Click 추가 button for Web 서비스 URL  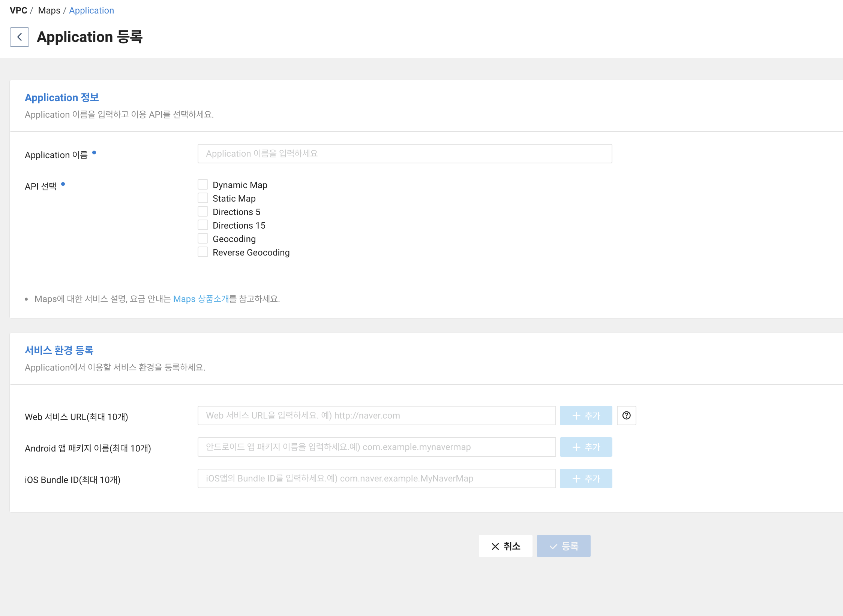586,416
